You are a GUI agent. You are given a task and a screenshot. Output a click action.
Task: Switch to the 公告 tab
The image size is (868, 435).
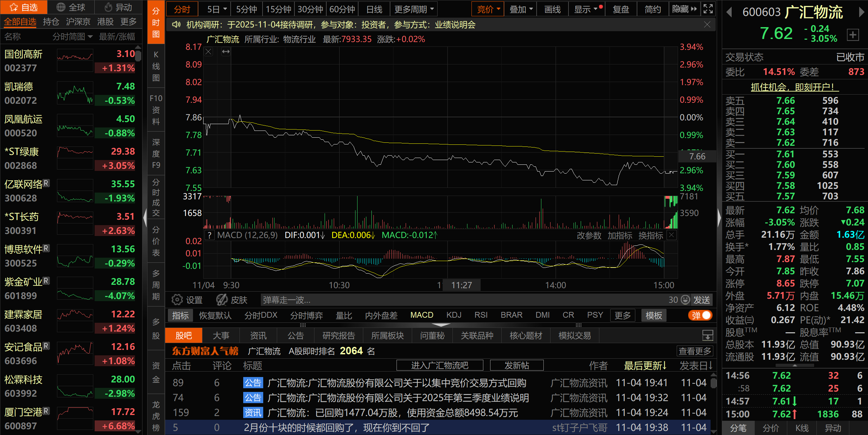[295, 336]
